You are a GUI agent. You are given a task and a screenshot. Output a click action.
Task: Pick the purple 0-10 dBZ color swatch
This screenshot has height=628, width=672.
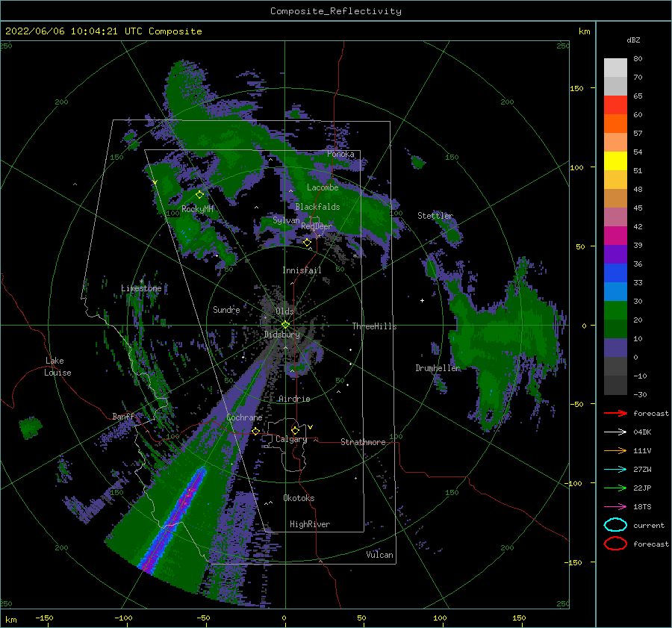[615, 348]
